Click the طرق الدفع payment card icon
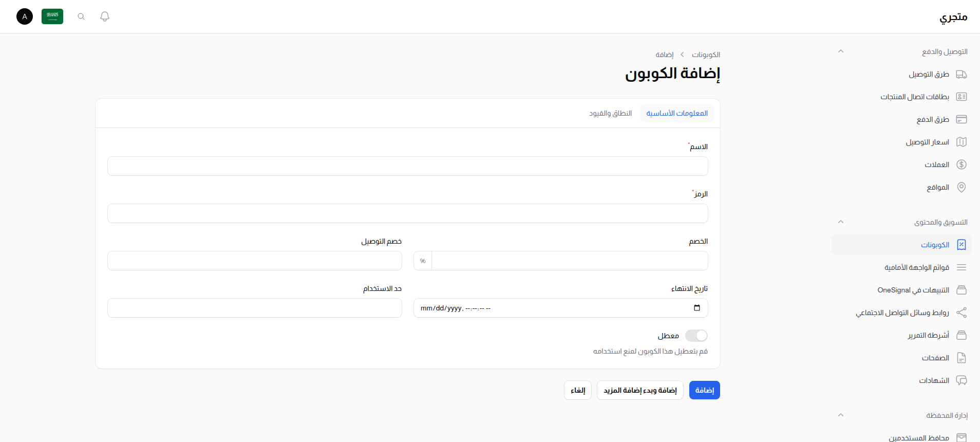980x442 pixels. [x=962, y=119]
